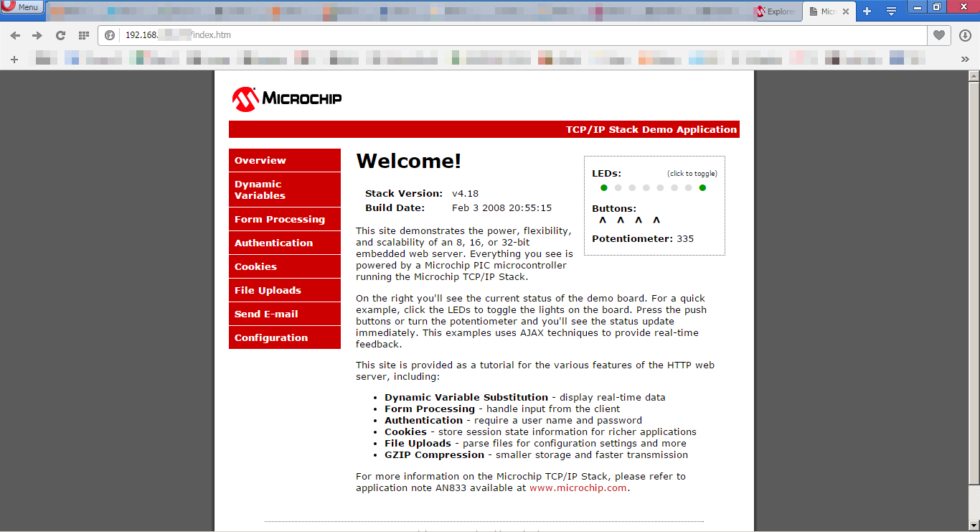Click the address bar URL field
The image size is (980, 532).
(x=513, y=35)
